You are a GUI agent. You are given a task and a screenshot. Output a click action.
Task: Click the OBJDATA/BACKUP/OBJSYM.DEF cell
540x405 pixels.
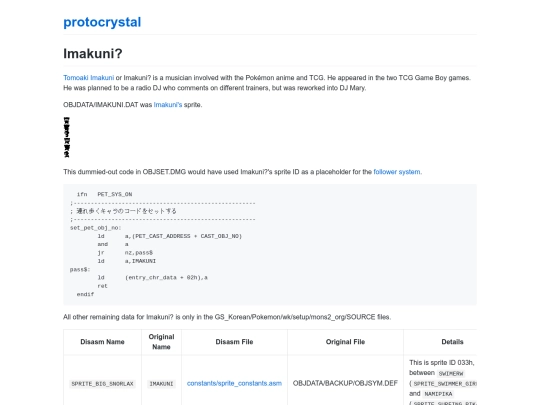click(x=345, y=383)
